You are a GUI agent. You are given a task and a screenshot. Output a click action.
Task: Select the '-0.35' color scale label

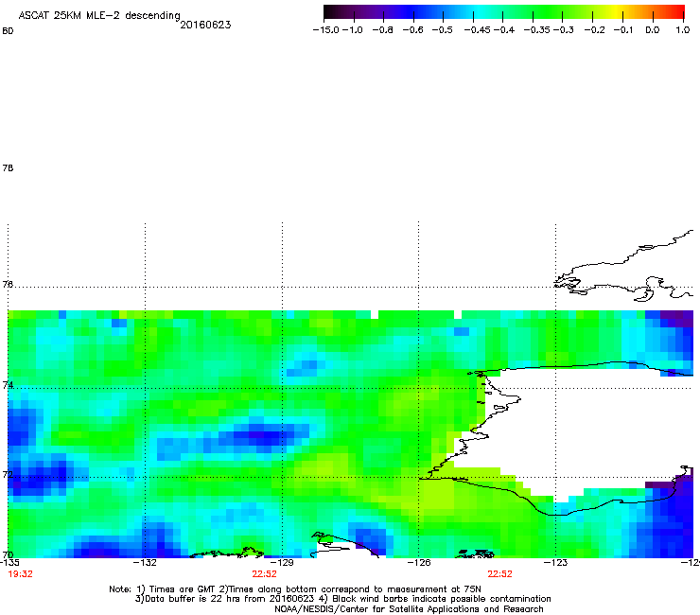click(x=537, y=30)
